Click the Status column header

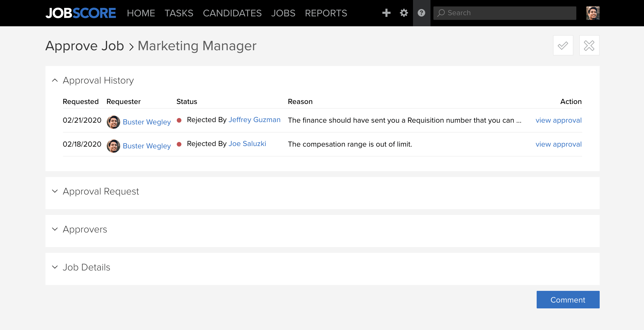187,102
